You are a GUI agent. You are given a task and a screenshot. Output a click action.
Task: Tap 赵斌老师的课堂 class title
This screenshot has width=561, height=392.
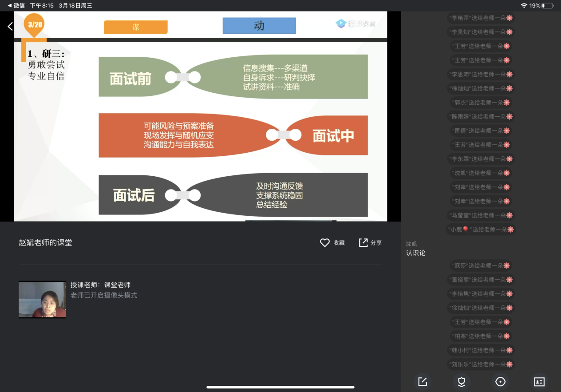(45, 243)
